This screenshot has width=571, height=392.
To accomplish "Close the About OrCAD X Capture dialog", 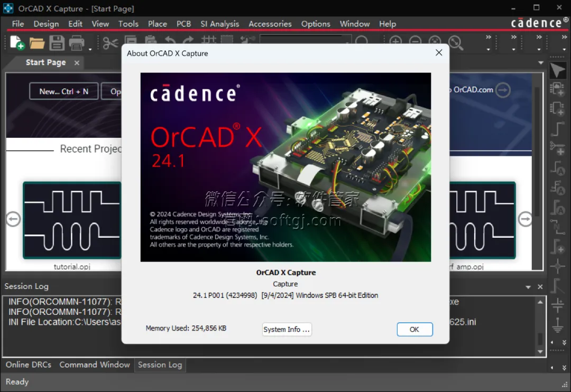I will tap(439, 53).
